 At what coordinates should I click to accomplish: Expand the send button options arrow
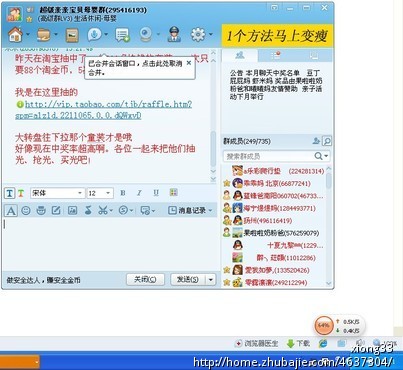(211, 279)
